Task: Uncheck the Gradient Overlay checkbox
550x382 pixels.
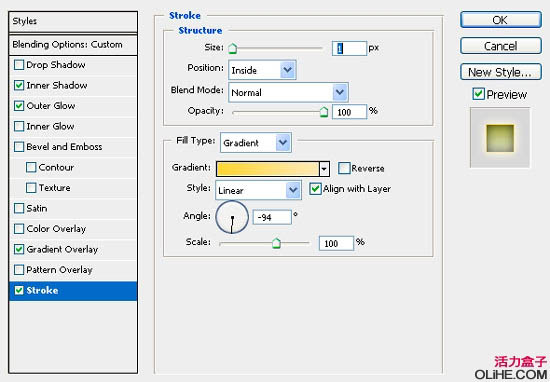Action: click(x=19, y=249)
